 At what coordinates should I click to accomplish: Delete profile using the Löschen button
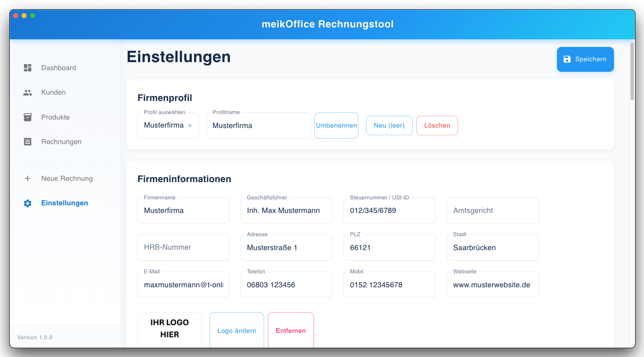click(x=437, y=125)
